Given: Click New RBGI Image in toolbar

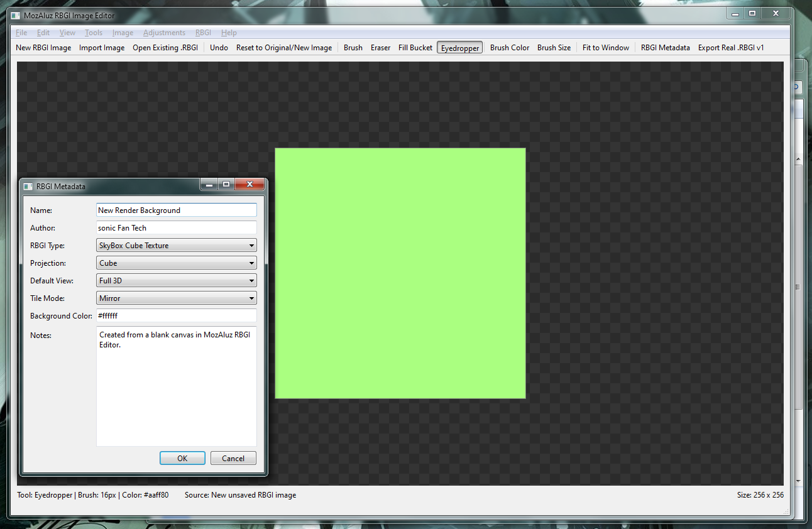Looking at the screenshot, I should point(43,48).
